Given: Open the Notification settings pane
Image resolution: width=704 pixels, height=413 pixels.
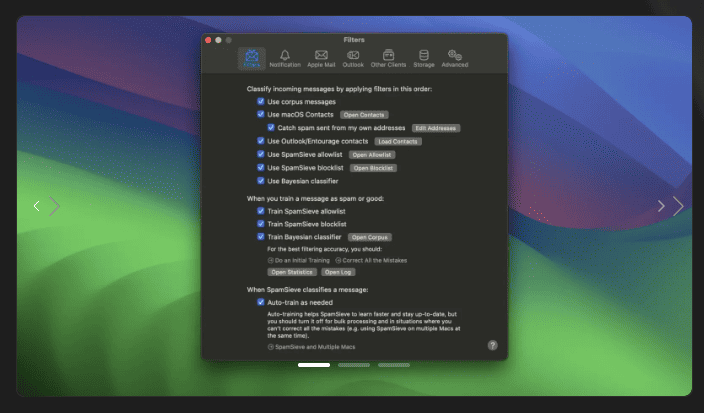Looking at the screenshot, I should pyautogui.click(x=285, y=58).
